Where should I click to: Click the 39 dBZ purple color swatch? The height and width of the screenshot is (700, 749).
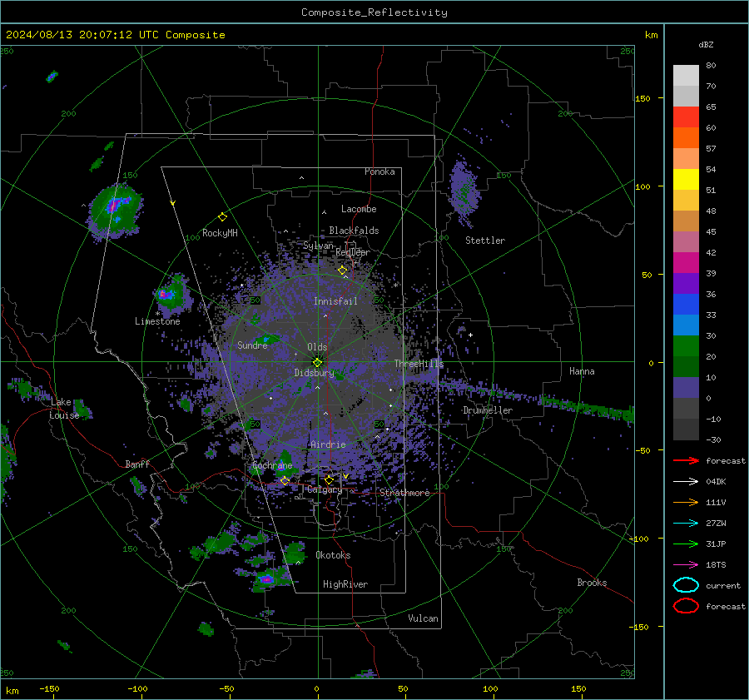(x=686, y=283)
